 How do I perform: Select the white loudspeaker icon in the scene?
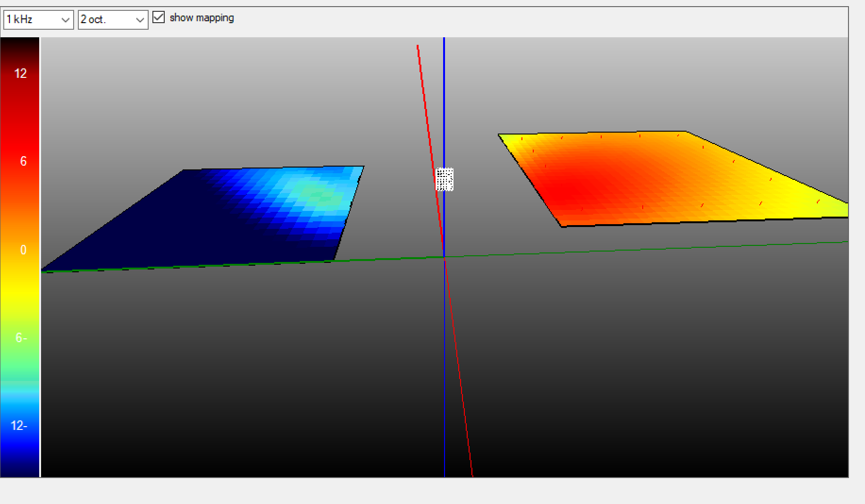click(x=444, y=179)
